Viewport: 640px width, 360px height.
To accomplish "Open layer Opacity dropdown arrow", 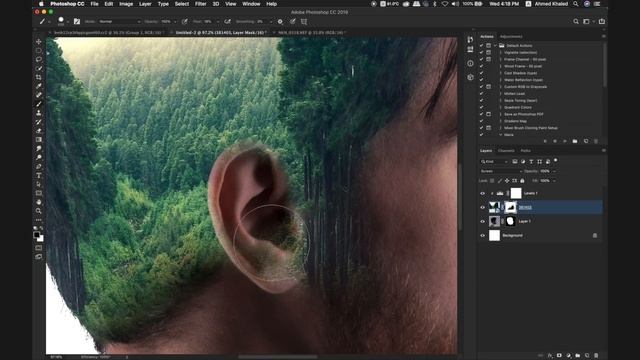I will click(x=554, y=171).
